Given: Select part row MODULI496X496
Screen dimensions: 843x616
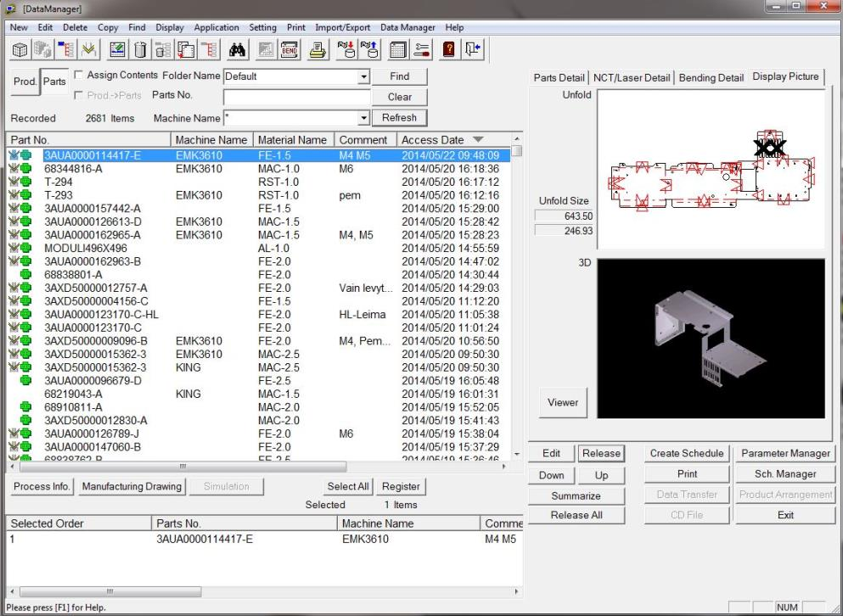Looking at the screenshot, I should [x=258, y=249].
